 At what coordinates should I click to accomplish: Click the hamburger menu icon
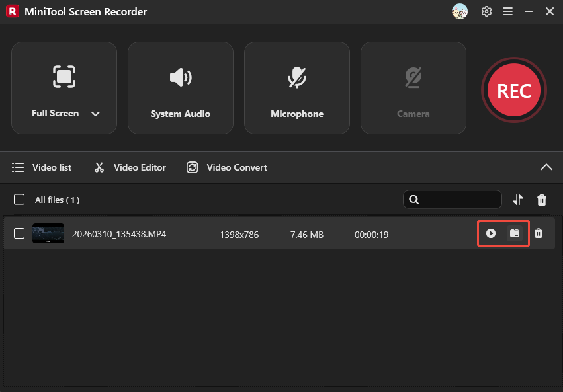(507, 11)
